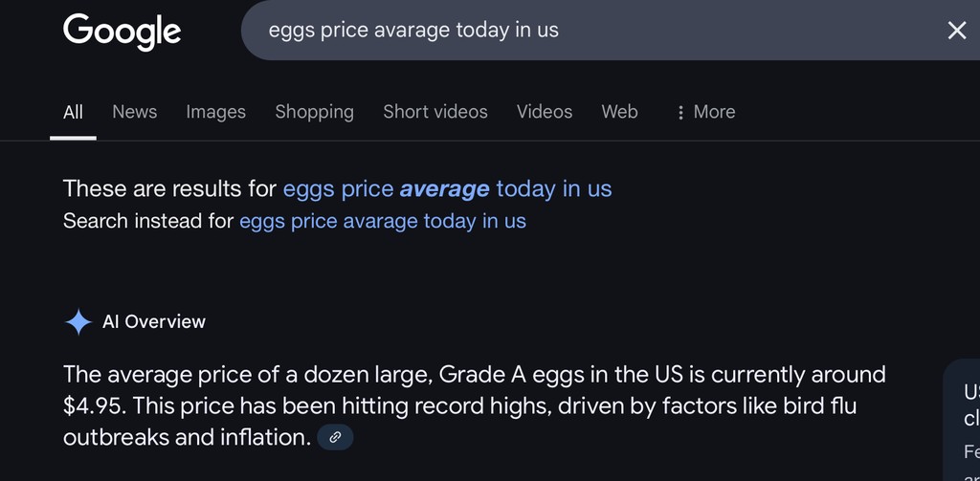The height and width of the screenshot is (481, 980).
Task: Click the 'These are results for' text
Action: (169, 188)
